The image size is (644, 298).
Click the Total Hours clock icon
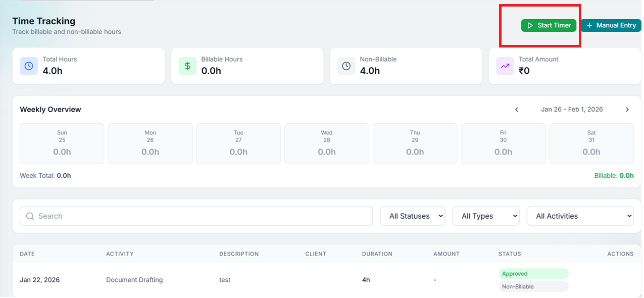tap(29, 66)
